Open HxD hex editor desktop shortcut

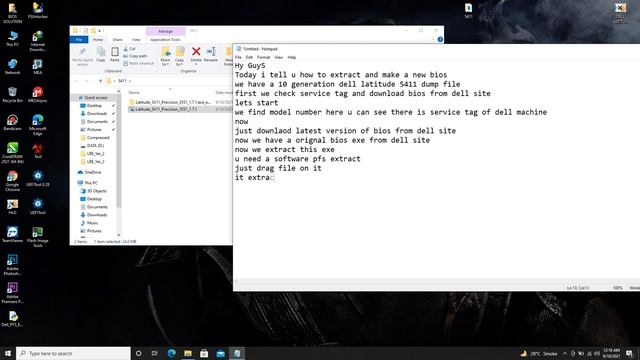pyautogui.click(x=12, y=207)
